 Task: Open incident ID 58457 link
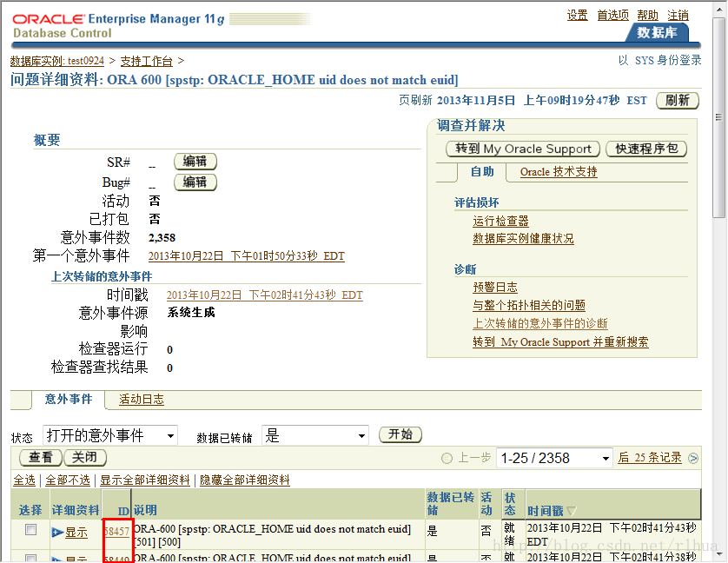pos(117,532)
